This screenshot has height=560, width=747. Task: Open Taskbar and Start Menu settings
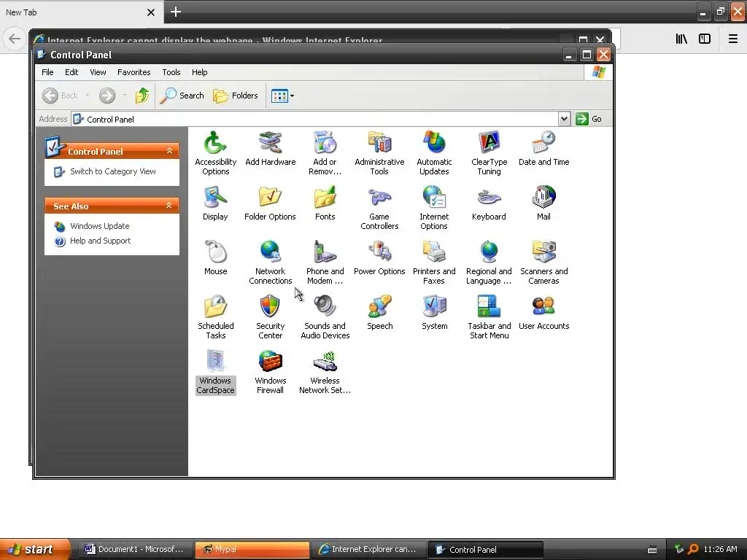pyautogui.click(x=489, y=318)
